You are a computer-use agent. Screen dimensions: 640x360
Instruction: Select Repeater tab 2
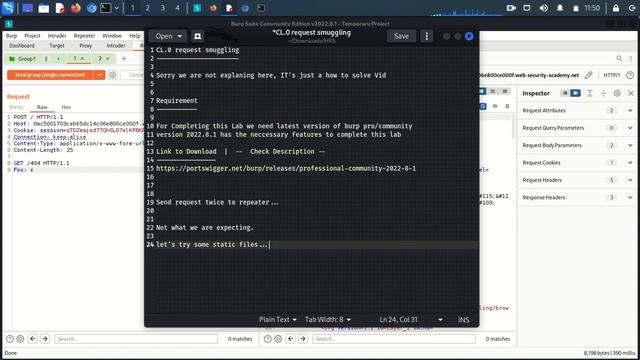point(100,59)
